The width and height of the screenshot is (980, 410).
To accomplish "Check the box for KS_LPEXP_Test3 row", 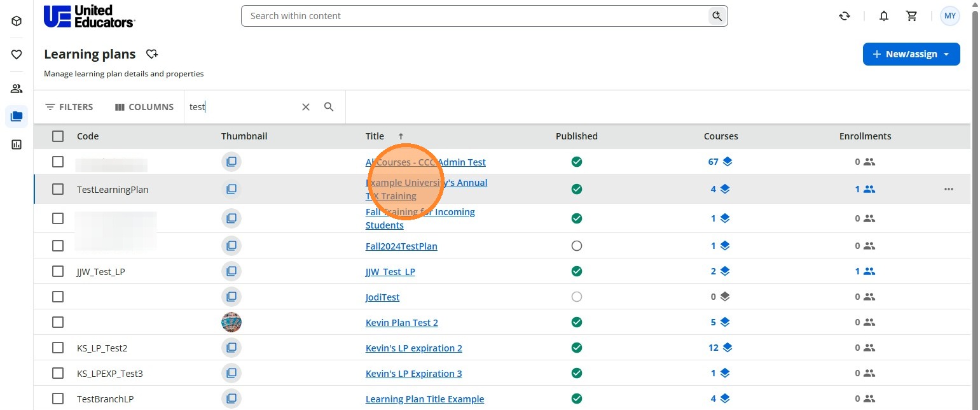I will click(58, 373).
